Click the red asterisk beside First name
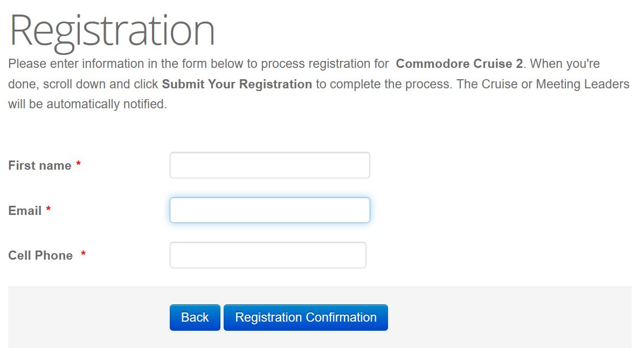The width and height of the screenshot is (644, 348). tap(79, 165)
